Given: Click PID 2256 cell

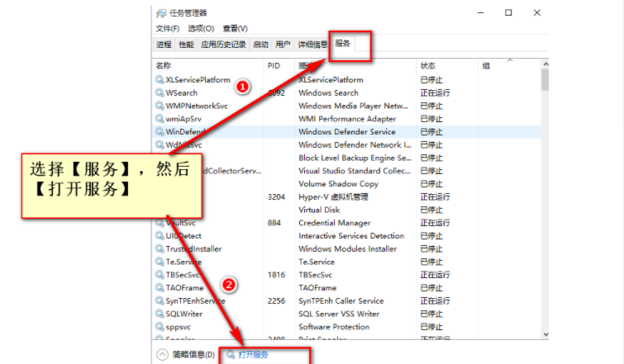Looking at the screenshot, I should pyautogui.click(x=276, y=300).
